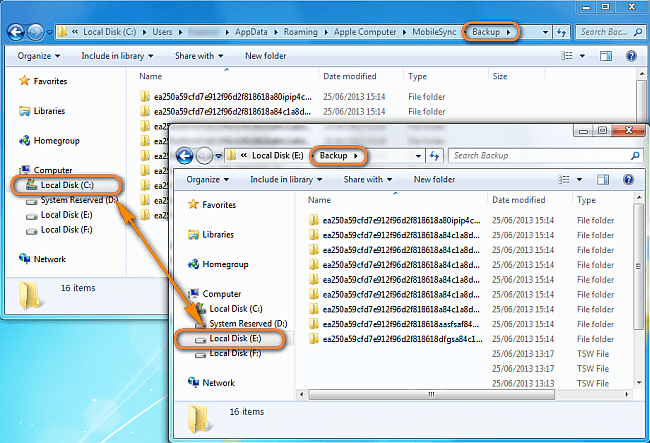
Task: Open recent pages dropdown in C: window
Action: (49, 32)
